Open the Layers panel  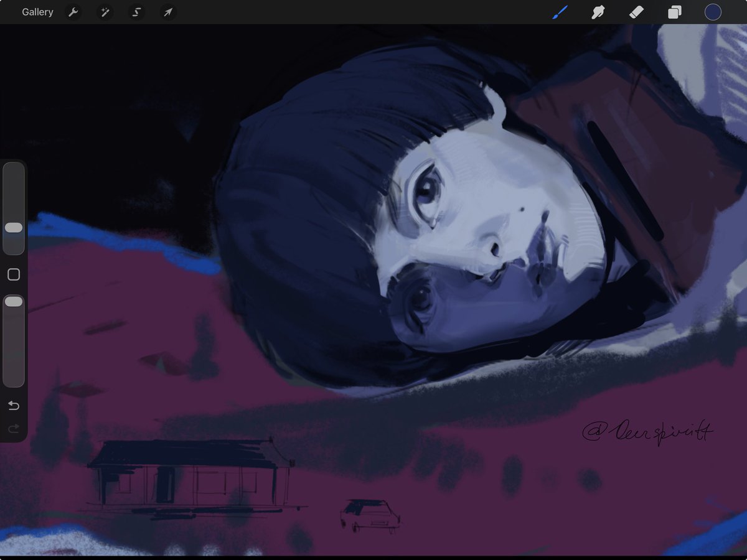pos(675,12)
